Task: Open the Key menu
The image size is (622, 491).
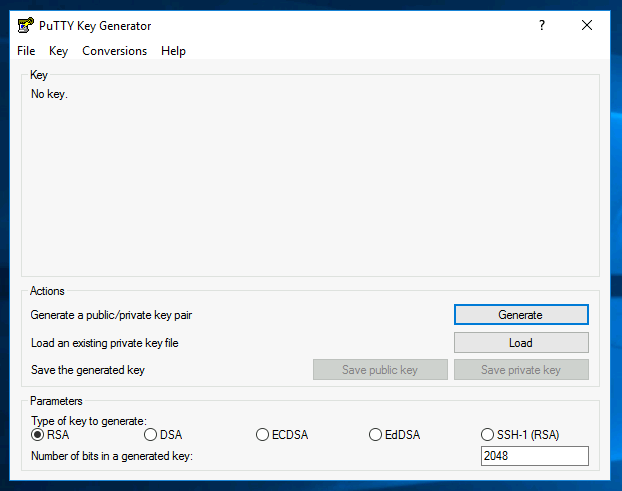Action: click(x=58, y=51)
